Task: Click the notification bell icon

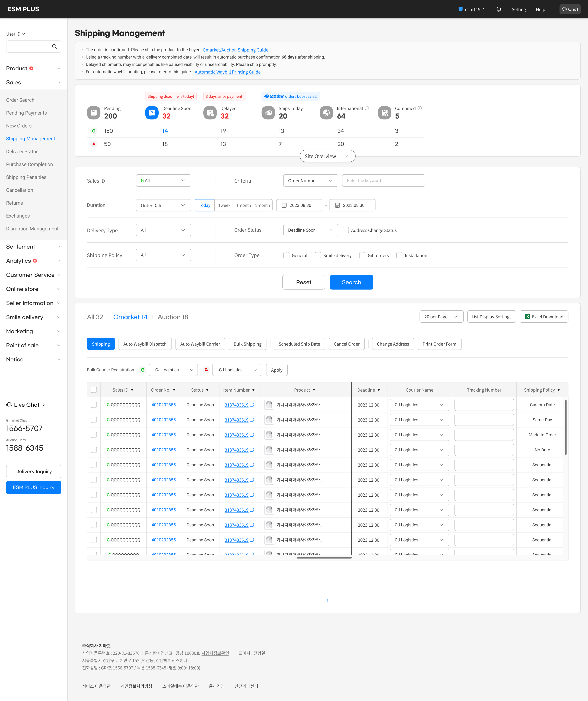Action: [499, 9]
